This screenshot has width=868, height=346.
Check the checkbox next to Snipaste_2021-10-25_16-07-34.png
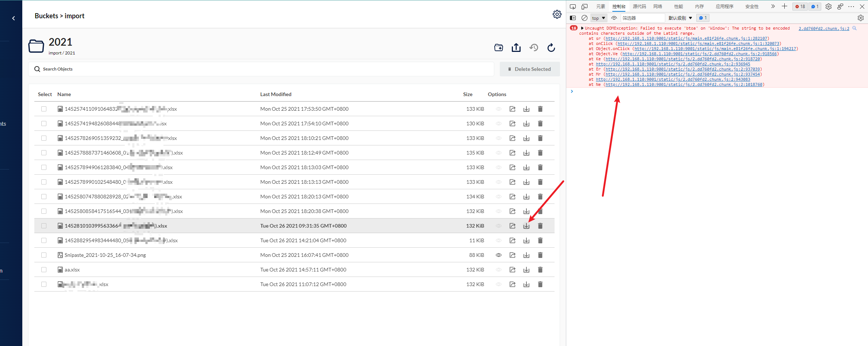pos(44,255)
